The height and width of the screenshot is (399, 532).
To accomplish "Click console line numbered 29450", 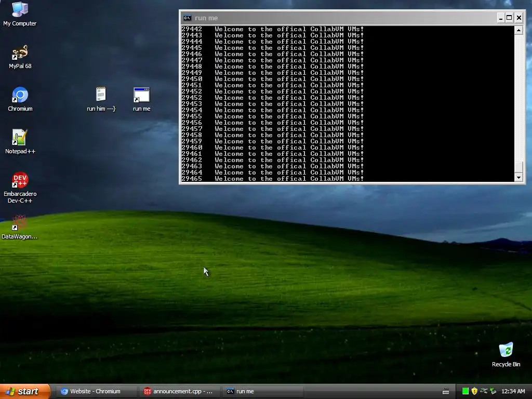I will (x=272, y=79).
